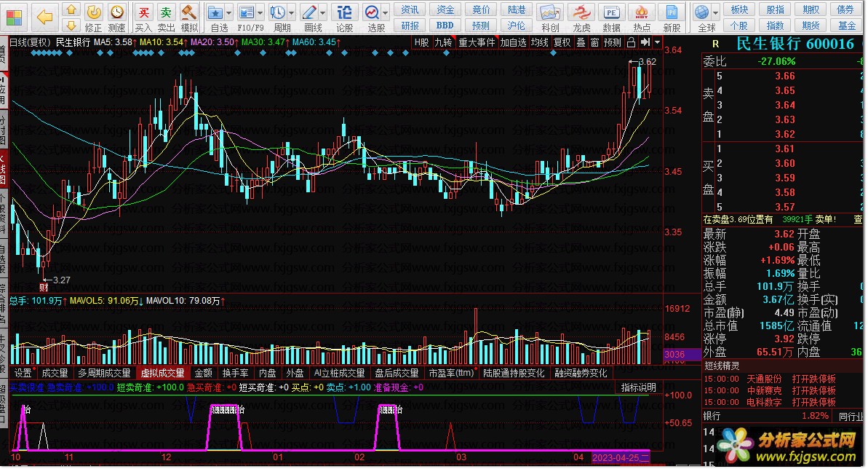868x469 pixels.
Task: Switch to the 融资融券变化 tab
Action: [x=581, y=373]
